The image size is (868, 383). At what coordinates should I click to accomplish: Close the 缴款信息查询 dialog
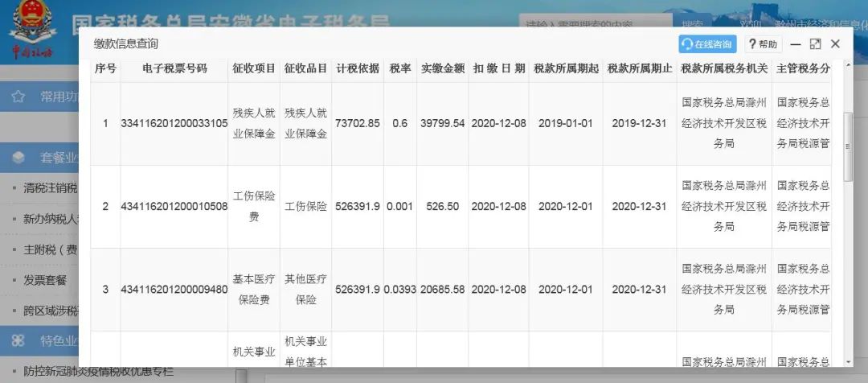point(835,44)
